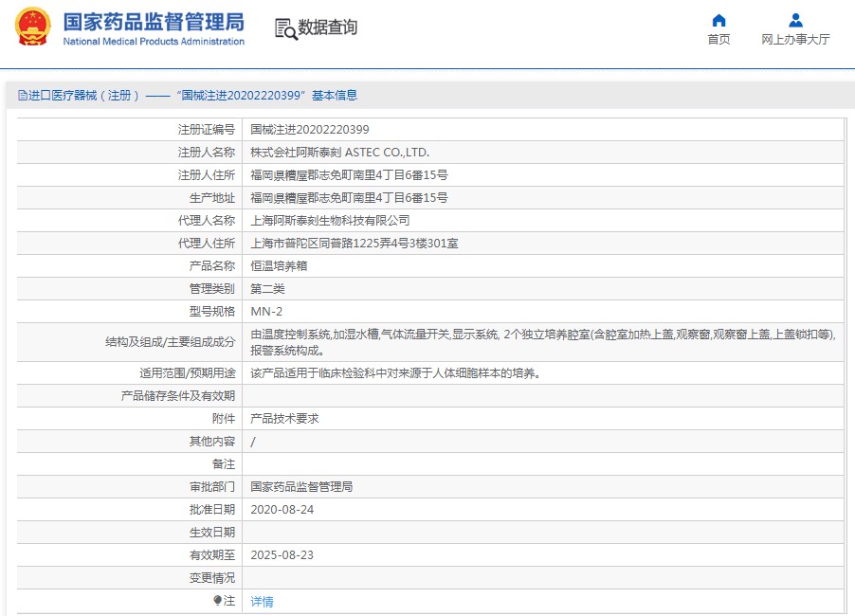Select 株式会社阿斯泰刻 ASTEC CO.,LTD. text
The width and height of the screenshot is (855, 616).
point(339,152)
